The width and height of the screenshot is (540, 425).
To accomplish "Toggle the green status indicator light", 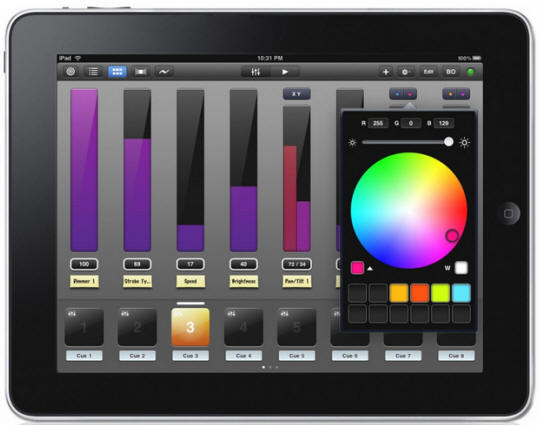I will [x=470, y=72].
